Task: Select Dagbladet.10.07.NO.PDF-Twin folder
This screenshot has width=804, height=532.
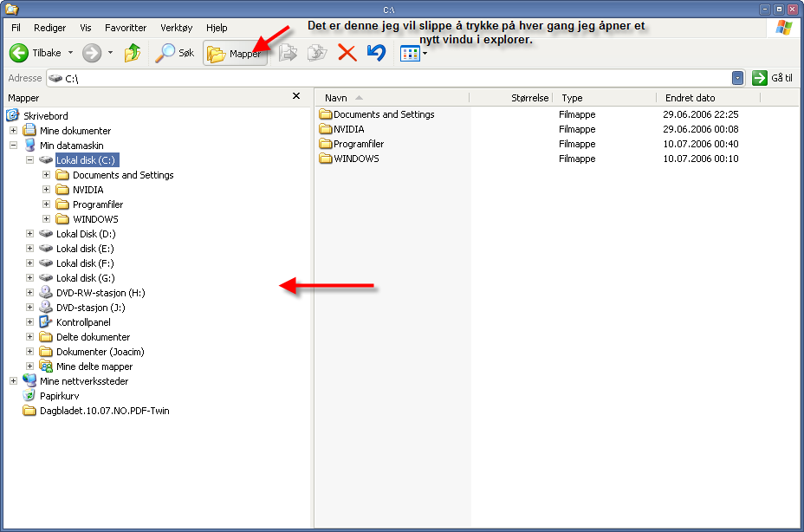Action: [105, 411]
